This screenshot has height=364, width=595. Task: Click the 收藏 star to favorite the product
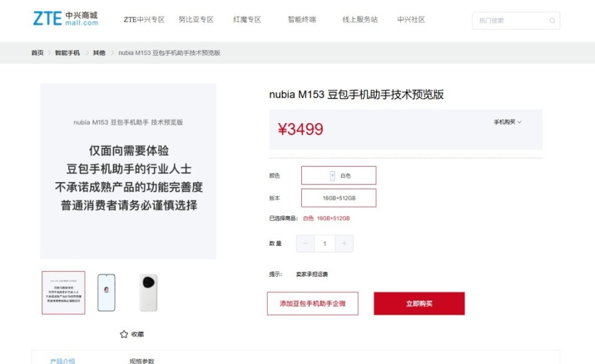124,334
